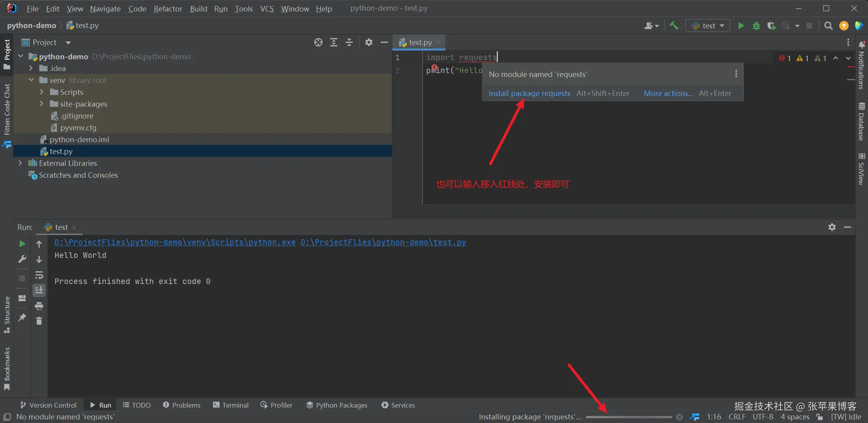Open Version Control tool window
Image resolution: width=868 pixels, height=423 pixels.
pos(49,405)
